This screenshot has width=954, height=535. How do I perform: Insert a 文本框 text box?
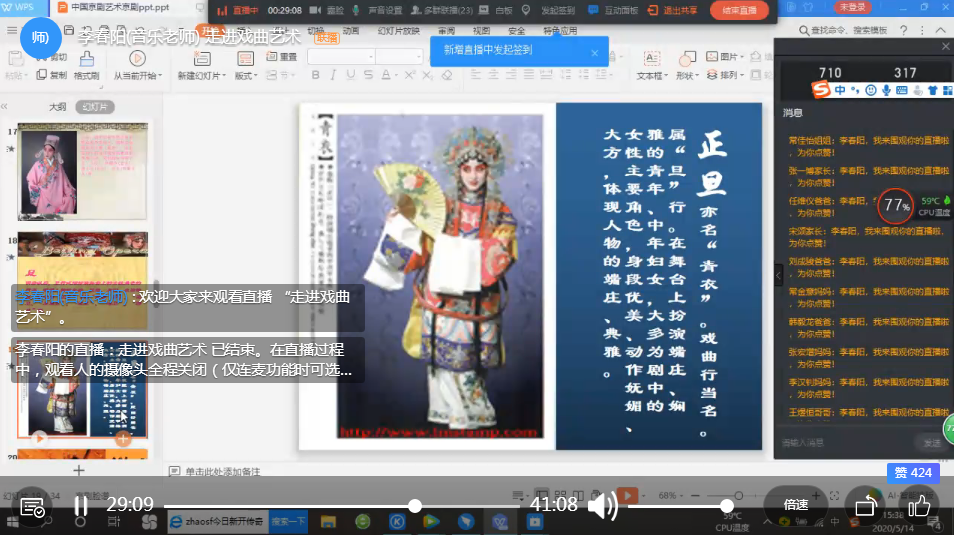652,65
